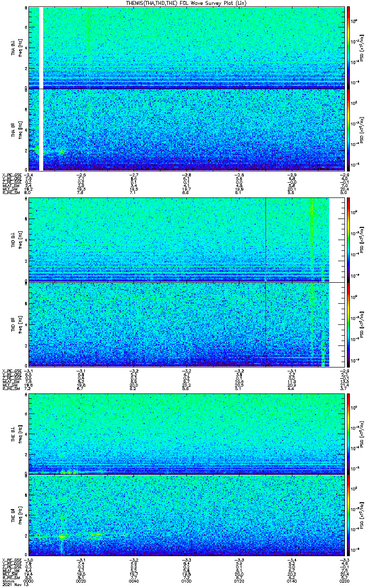Click the THD B-parallel panel color bar
Screen dimensions: 368x588
coord(348,324)
